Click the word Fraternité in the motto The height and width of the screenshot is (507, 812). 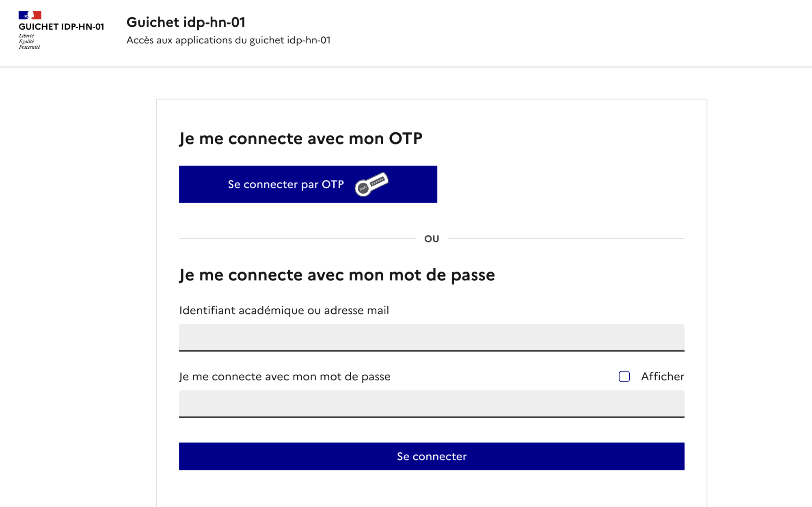click(30, 47)
